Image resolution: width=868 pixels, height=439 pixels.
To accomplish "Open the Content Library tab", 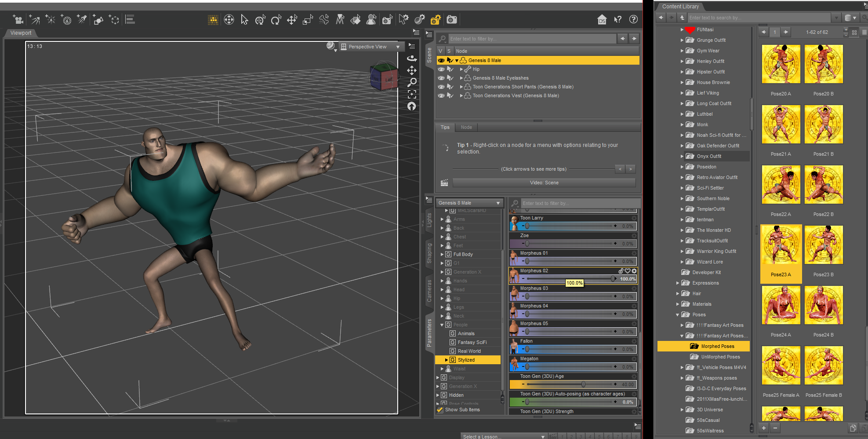I will [680, 7].
